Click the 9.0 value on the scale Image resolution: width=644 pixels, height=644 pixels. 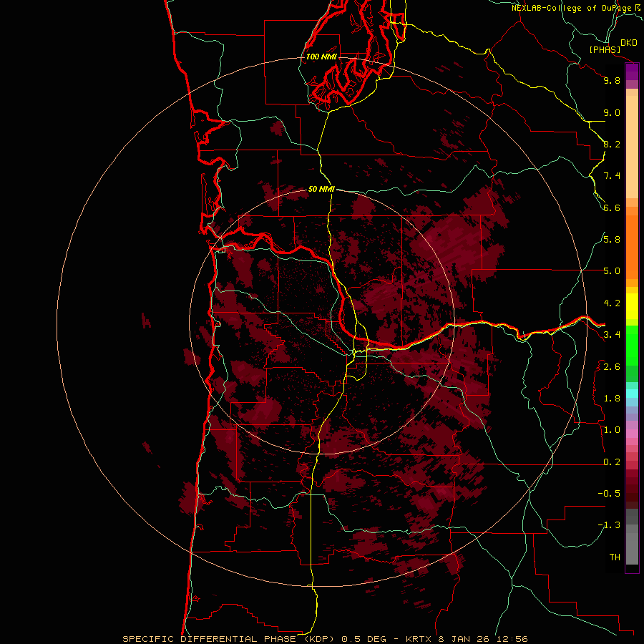point(612,112)
